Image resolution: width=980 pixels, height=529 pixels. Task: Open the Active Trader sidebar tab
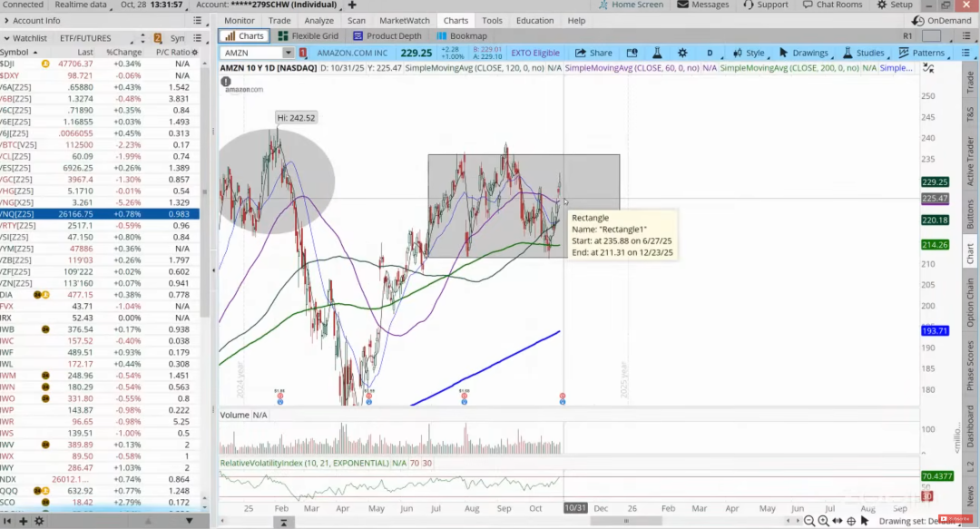(970, 161)
